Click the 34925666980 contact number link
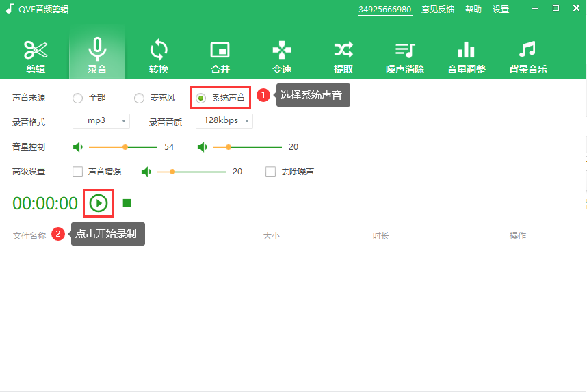This screenshot has height=392, width=587. 384,10
